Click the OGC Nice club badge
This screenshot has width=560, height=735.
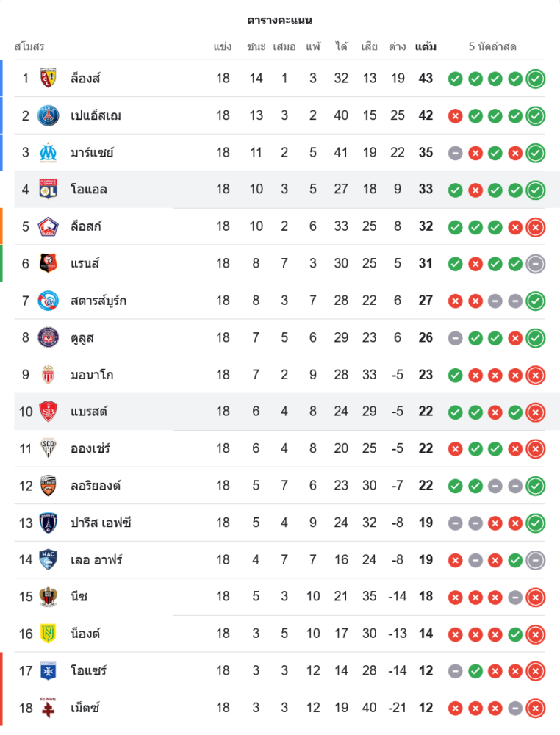point(49,596)
